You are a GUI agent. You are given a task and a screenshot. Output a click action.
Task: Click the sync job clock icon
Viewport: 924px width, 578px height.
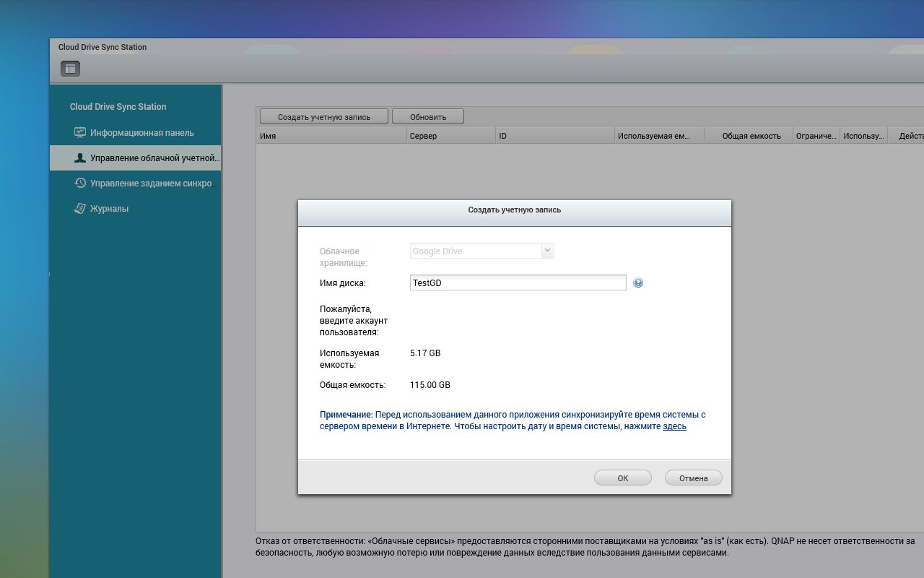coord(80,183)
